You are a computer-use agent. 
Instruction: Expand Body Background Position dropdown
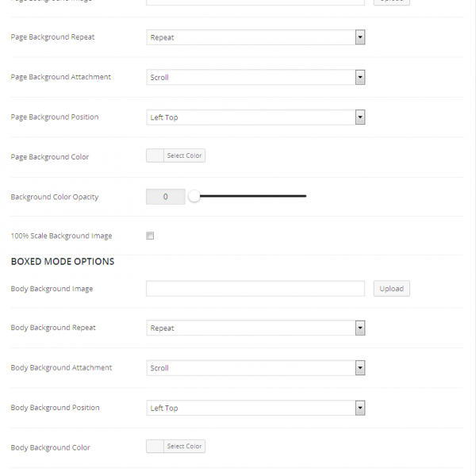pyautogui.click(x=255, y=408)
